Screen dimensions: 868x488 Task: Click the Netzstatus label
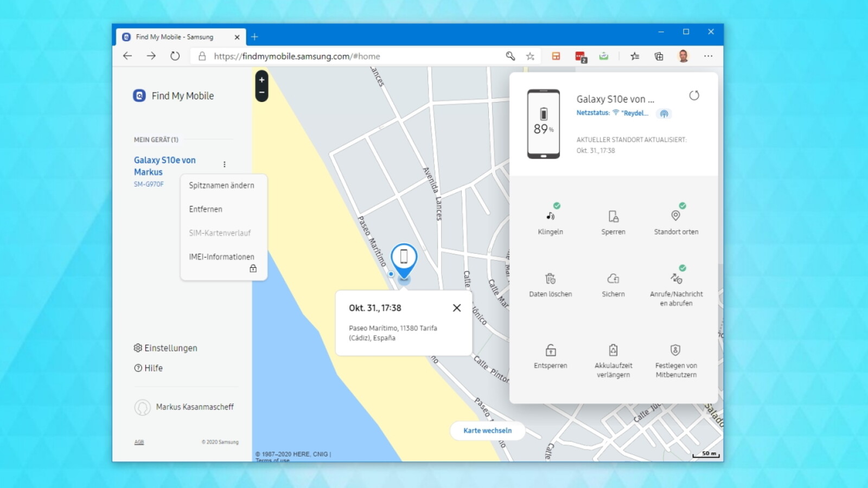tap(593, 113)
